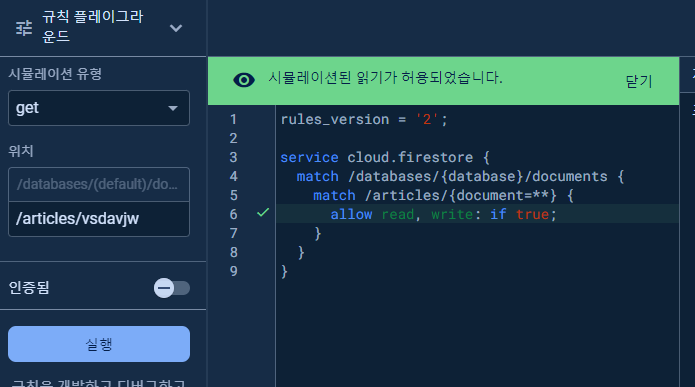This screenshot has height=387, width=695.
Task: Collapse the 규칙 플레이그라운드 panel chevron
Action: [176, 28]
